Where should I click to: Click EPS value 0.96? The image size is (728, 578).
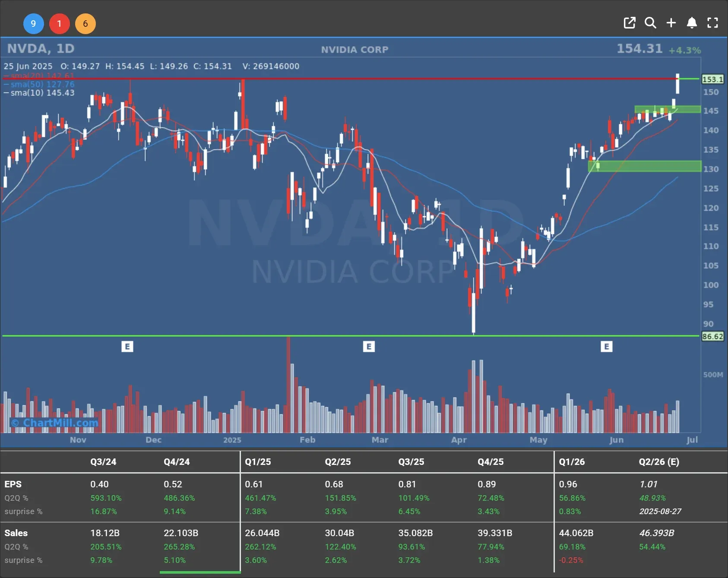(568, 484)
